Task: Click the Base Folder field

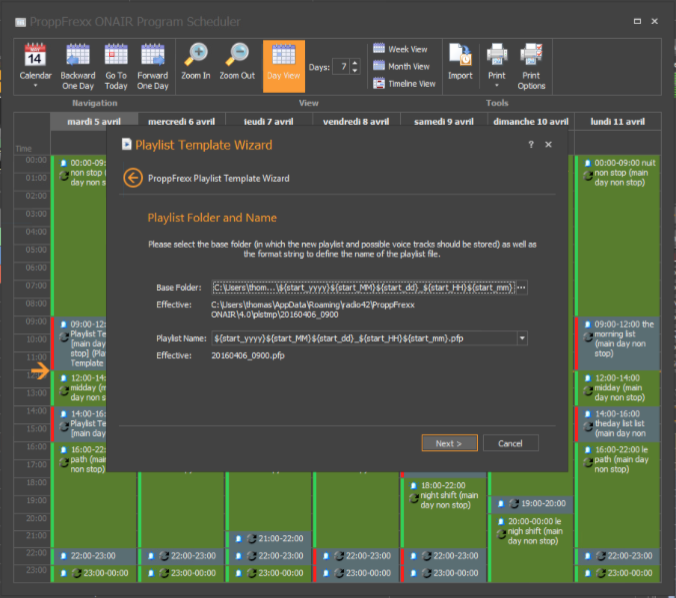Action: (x=363, y=288)
